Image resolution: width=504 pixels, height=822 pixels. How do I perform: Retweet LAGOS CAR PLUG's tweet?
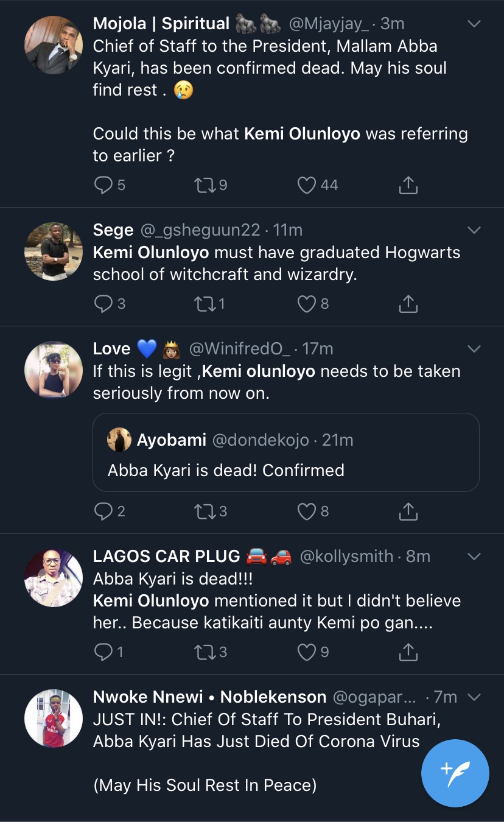(x=204, y=652)
